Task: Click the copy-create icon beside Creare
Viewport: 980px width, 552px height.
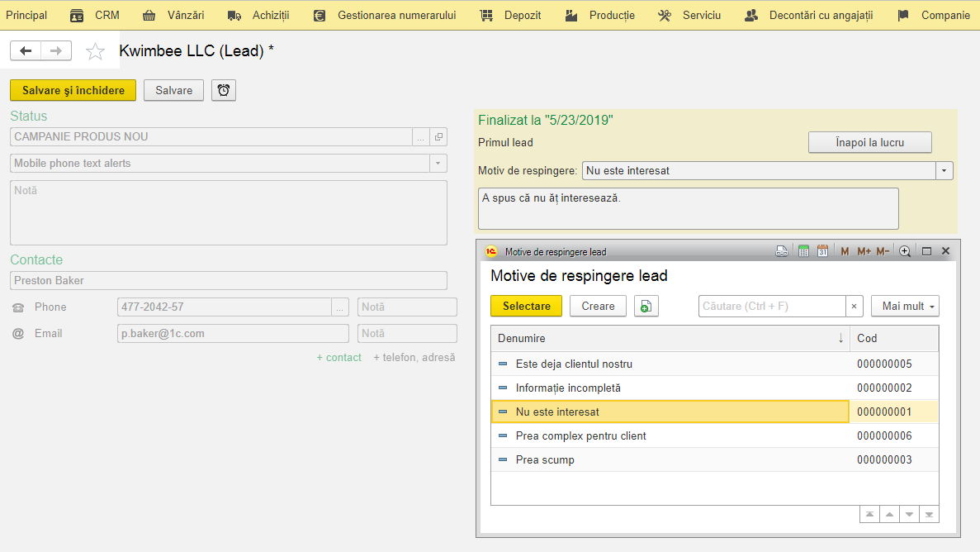Action: [646, 306]
